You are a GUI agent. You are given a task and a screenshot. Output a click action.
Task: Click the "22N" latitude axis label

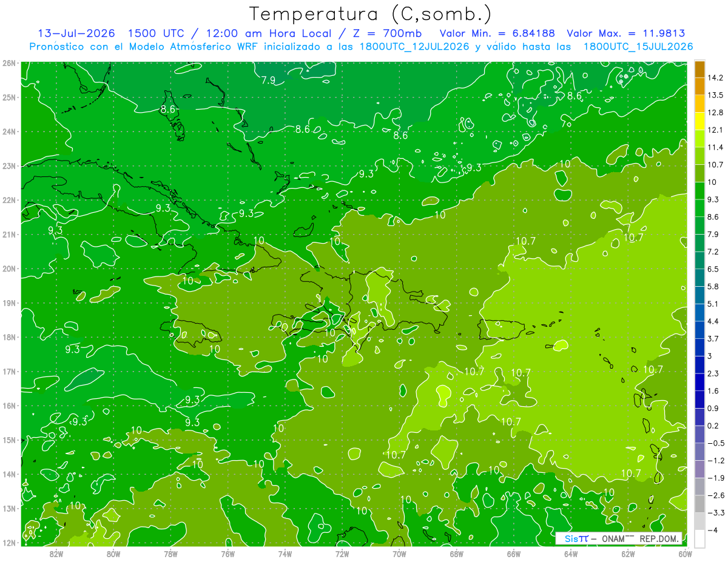[9, 200]
